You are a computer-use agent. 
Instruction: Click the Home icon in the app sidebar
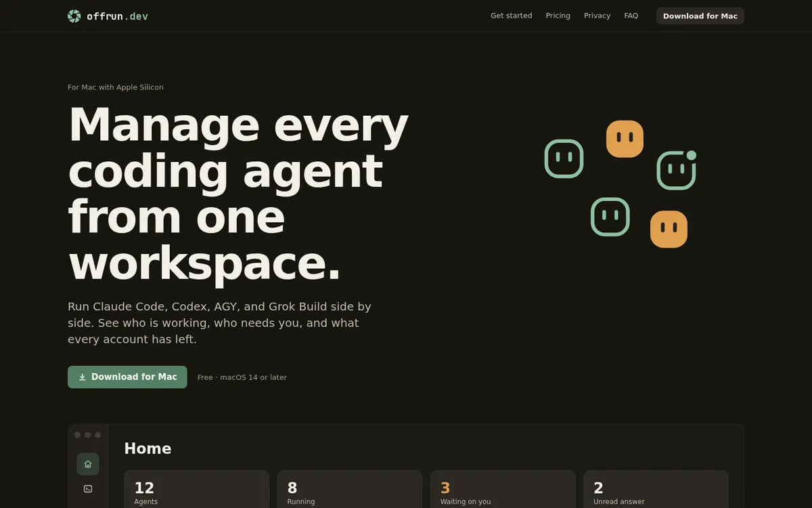click(88, 464)
